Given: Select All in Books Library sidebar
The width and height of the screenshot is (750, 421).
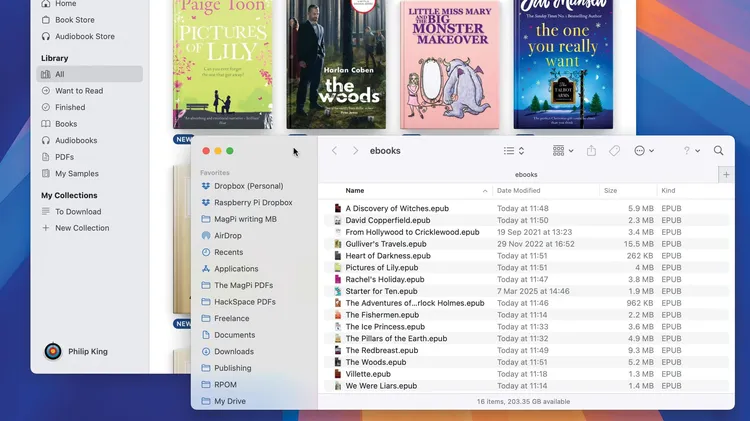Looking at the screenshot, I should point(89,74).
